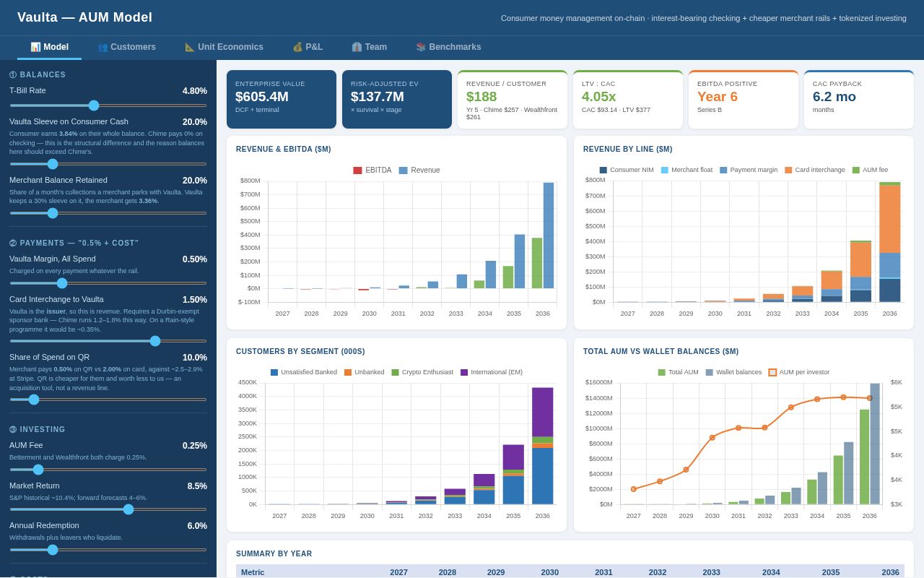924x578 pixels.
Task: Click the EBITDA Positive Year 6 card
Action: pyautogui.click(x=744, y=100)
